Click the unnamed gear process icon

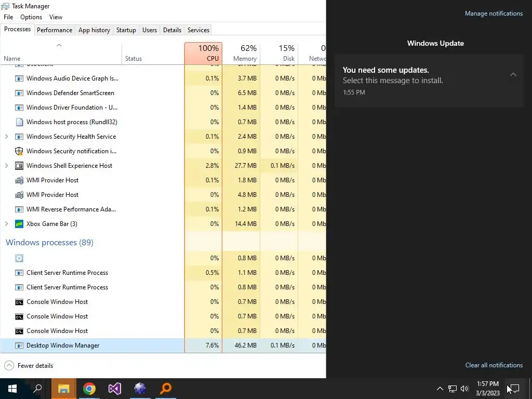click(x=19, y=258)
